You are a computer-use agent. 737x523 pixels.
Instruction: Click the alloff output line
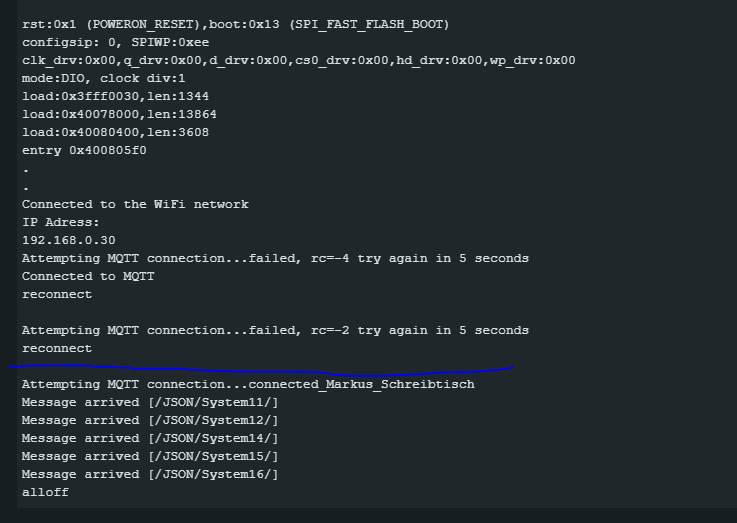[45, 492]
